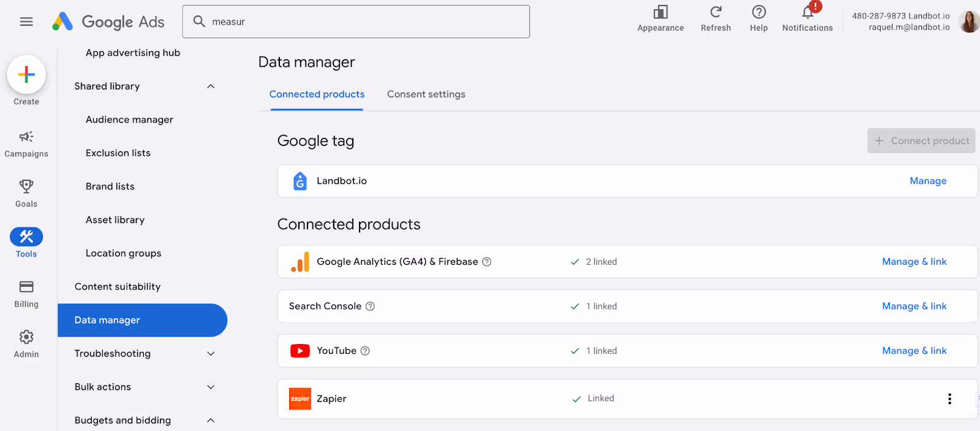
Task: Open Brand lists
Action: pos(110,186)
